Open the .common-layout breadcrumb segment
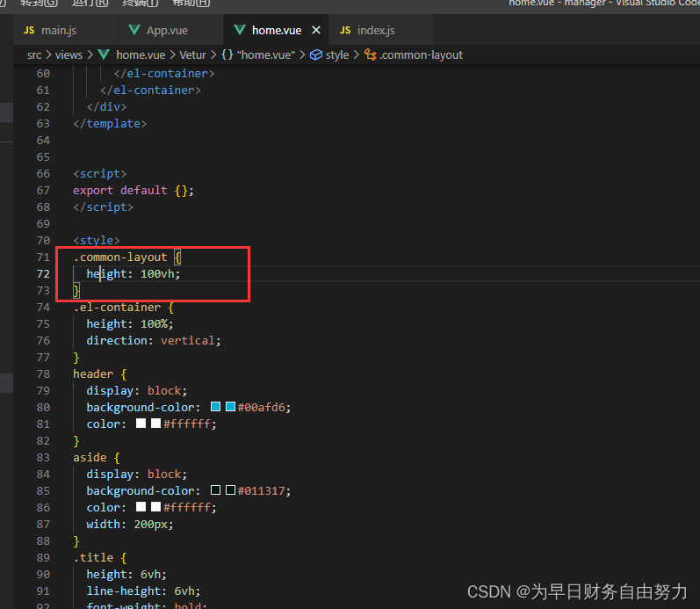Screen dimensions: 700x609 (421, 55)
